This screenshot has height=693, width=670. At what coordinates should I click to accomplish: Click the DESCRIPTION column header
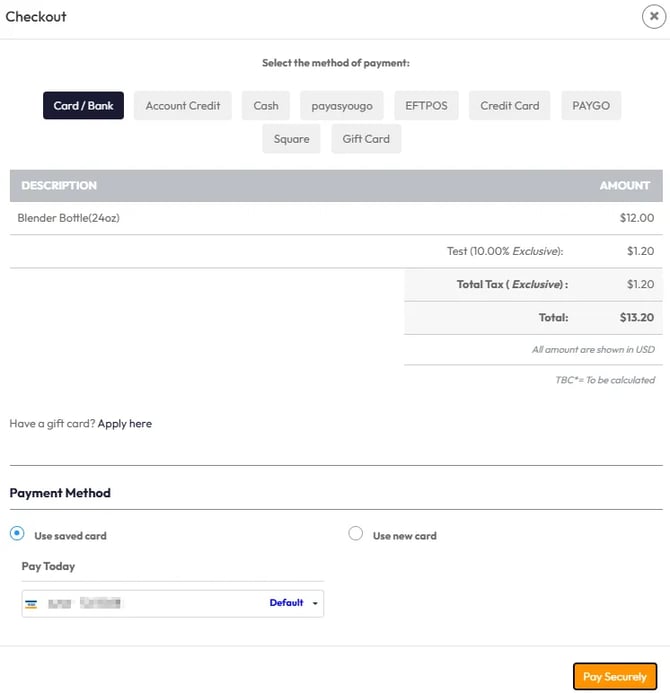point(59,186)
